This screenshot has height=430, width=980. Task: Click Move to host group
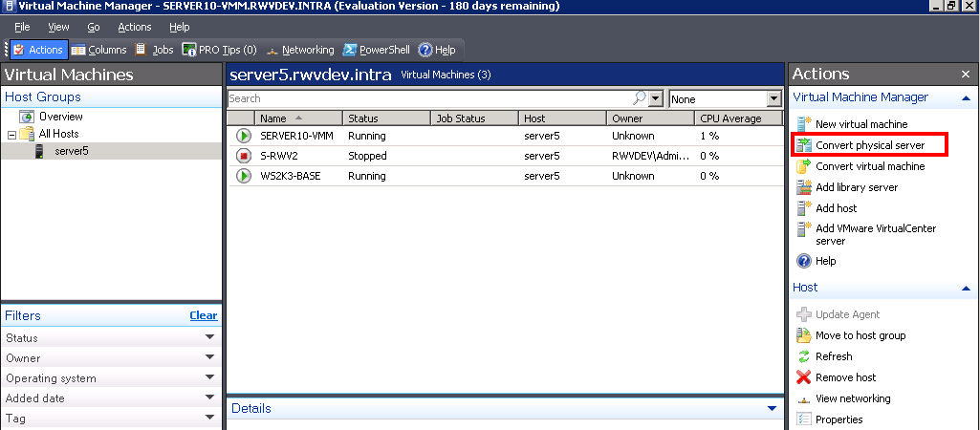(860, 335)
